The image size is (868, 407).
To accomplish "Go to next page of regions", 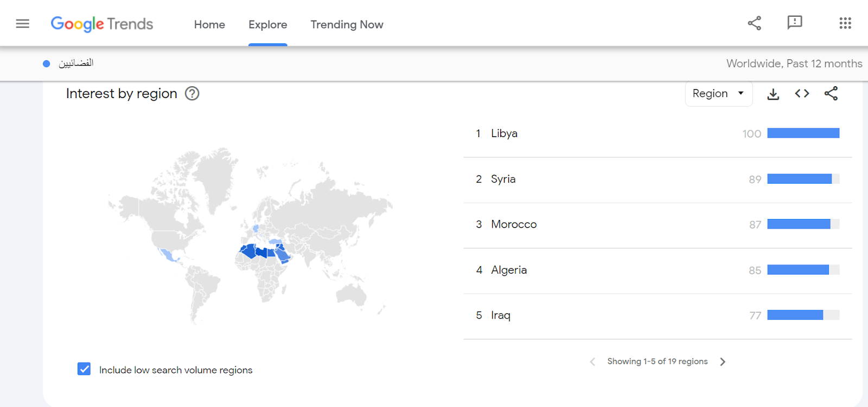I will coord(723,361).
